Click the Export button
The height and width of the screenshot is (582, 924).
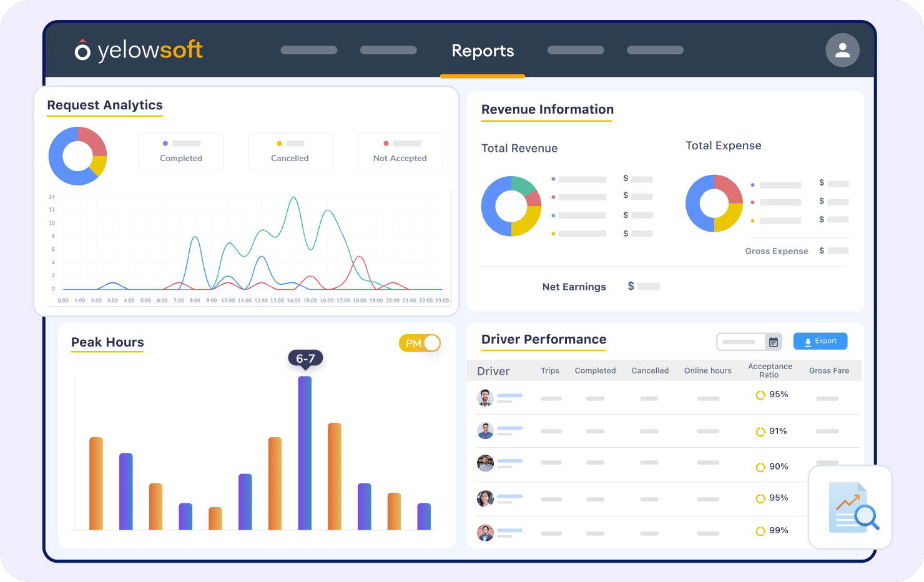[820, 341]
